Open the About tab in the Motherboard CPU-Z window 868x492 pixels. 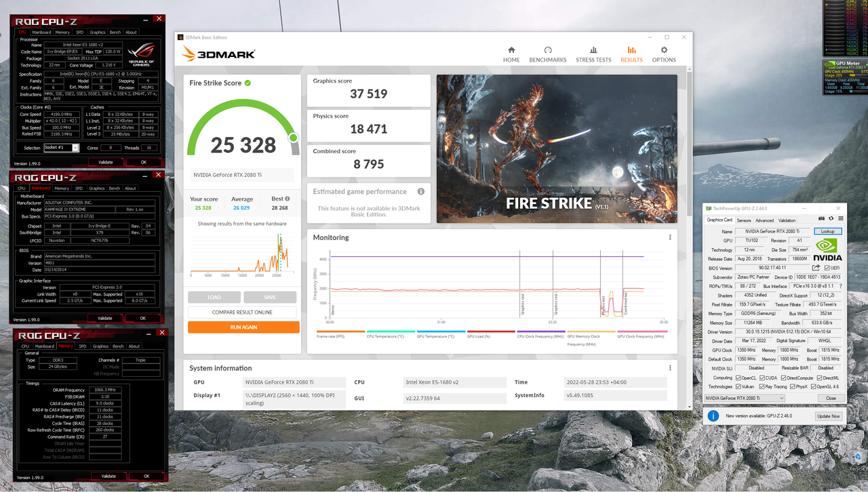click(x=130, y=188)
